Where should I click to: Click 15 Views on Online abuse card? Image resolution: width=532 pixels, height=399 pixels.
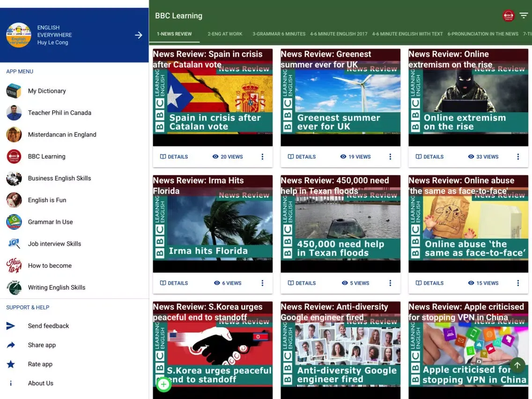point(483,283)
